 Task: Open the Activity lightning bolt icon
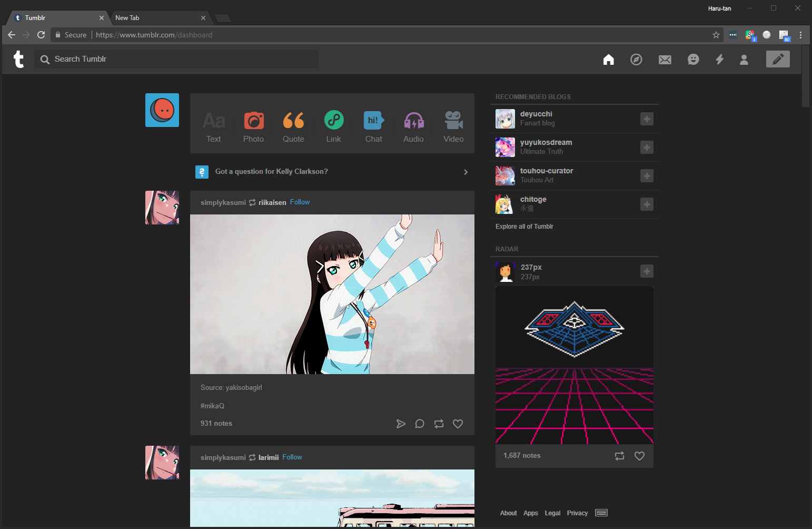[719, 60]
